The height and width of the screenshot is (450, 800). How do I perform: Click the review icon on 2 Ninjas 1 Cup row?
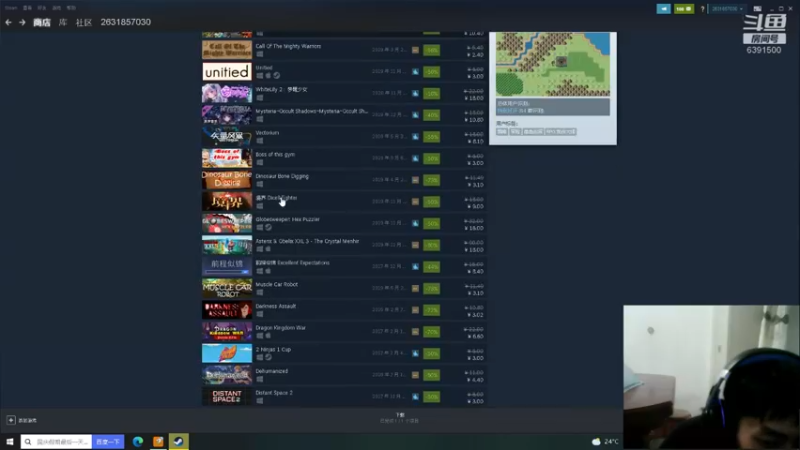[x=415, y=354]
